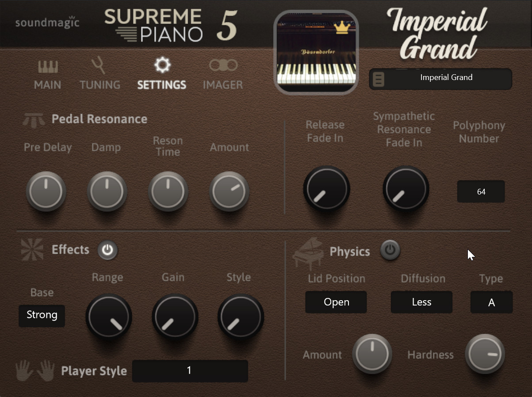The image size is (532, 397).
Task: Click the Hardness knob
Action: coord(485,354)
